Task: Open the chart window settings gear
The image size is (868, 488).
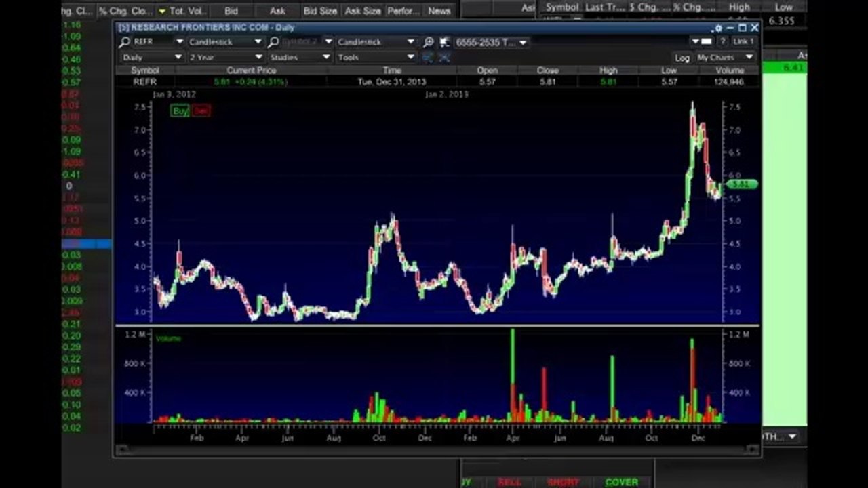Action: tap(718, 28)
